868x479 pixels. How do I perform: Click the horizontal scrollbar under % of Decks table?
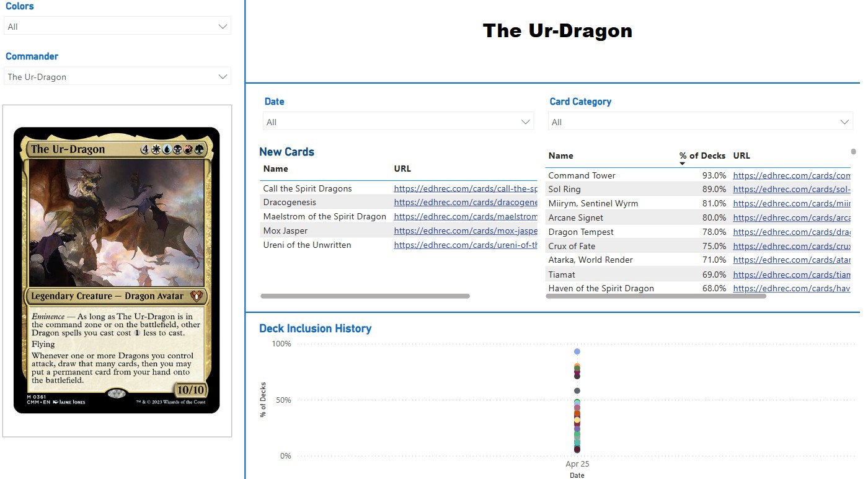pyautogui.click(x=655, y=296)
